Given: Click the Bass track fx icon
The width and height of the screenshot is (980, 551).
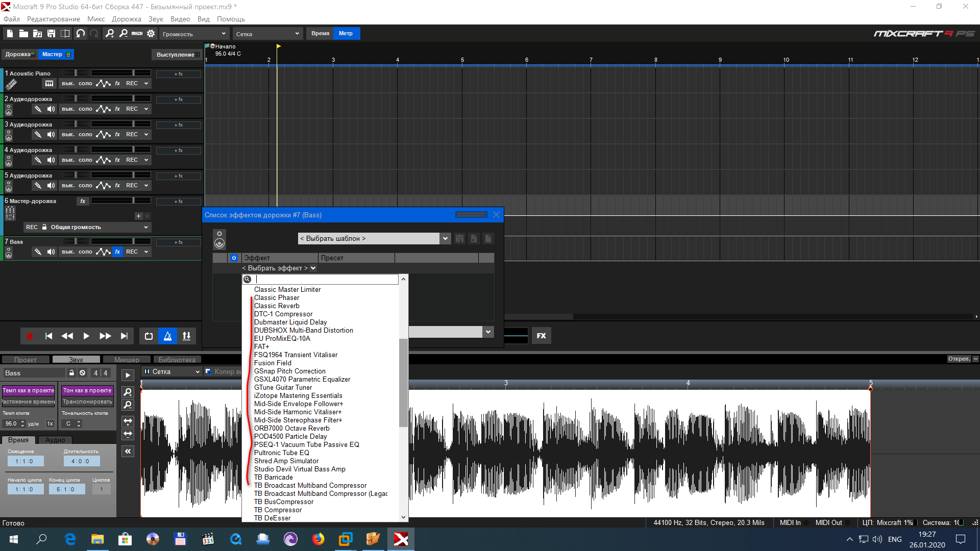Looking at the screenshot, I should (x=117, y=252).
